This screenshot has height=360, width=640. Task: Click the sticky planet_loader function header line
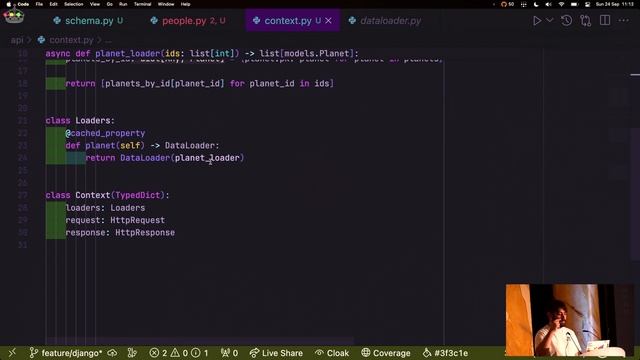coord(202,53)
